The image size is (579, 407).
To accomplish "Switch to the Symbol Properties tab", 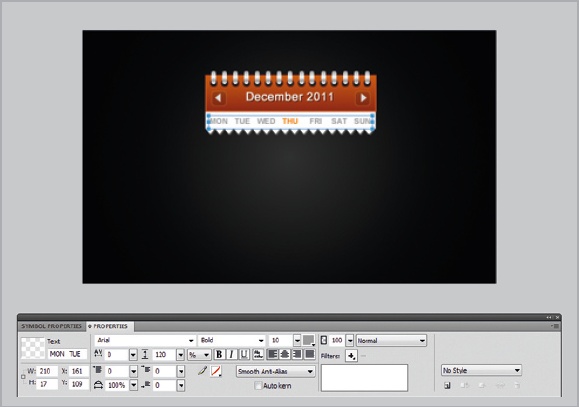I will pyautogui.click(x=51, y=326).
